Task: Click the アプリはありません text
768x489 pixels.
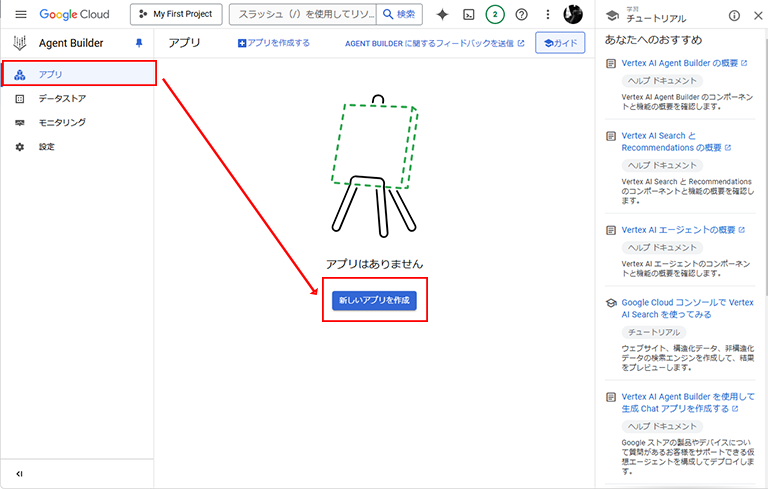Action: click(x=374, y=264)
